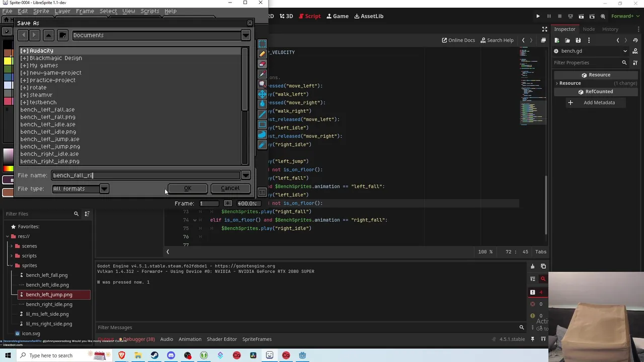This screenshot has height=362, width=644.
Task: Open Inspector object history icon
Action: 635,40
